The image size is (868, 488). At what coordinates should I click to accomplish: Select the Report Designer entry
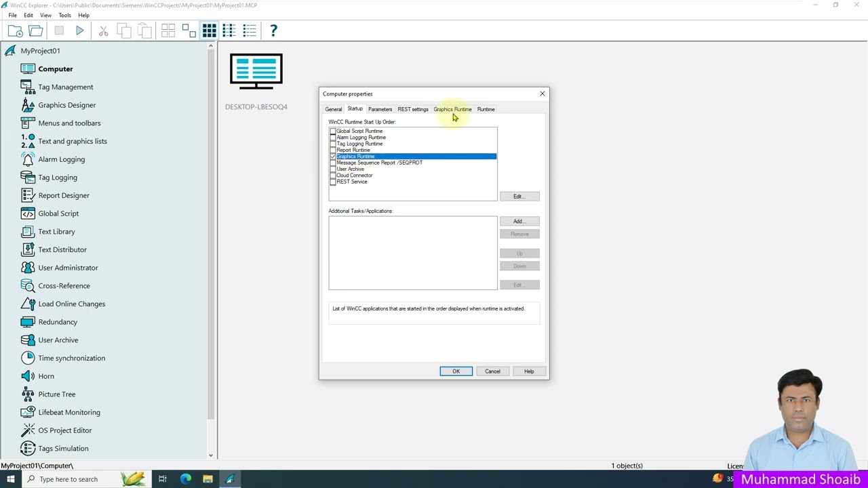64,195
